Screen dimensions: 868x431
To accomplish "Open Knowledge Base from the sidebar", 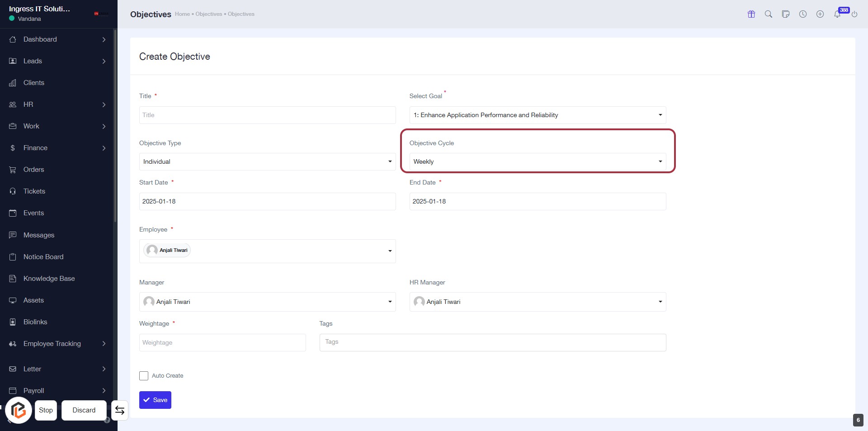I will (49, 279).
